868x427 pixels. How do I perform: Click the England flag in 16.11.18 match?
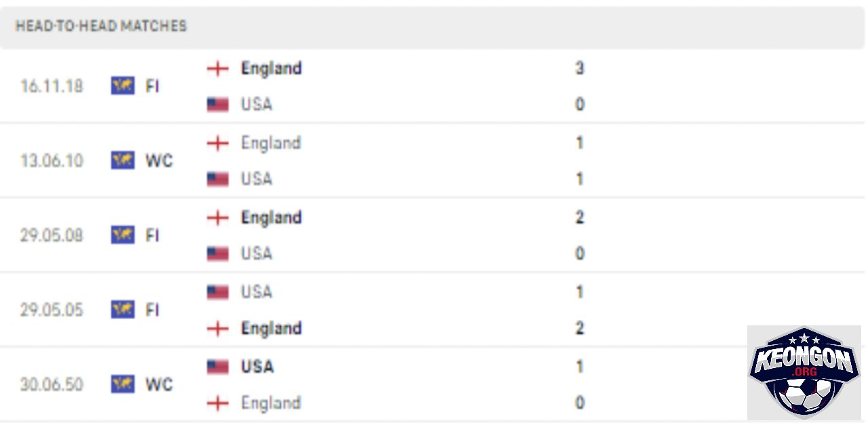click(218, 68)
